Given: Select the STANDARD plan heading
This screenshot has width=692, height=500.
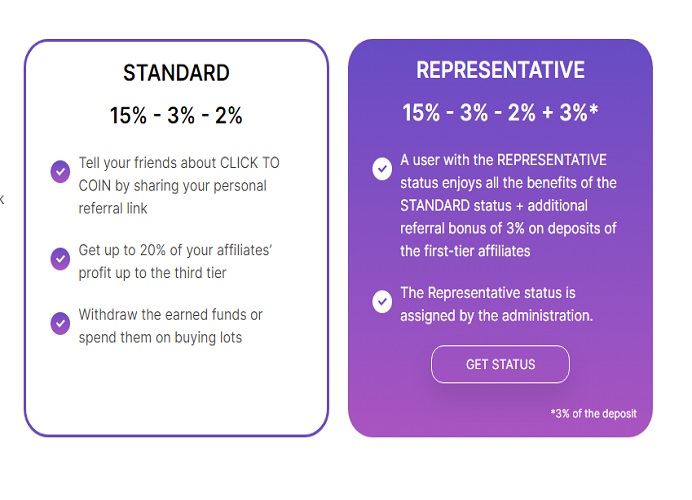Looking at the screenshot, I should (176, 73).
